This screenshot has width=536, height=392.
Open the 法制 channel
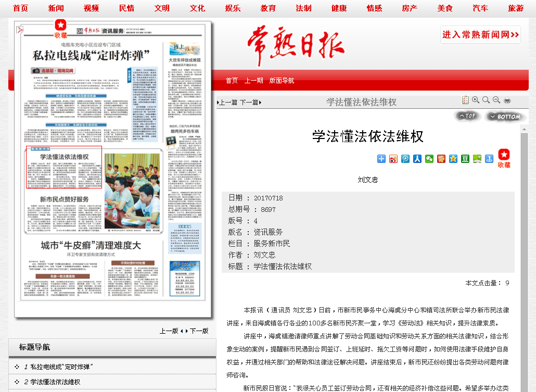pyautogui.click(x=303, y=8)
